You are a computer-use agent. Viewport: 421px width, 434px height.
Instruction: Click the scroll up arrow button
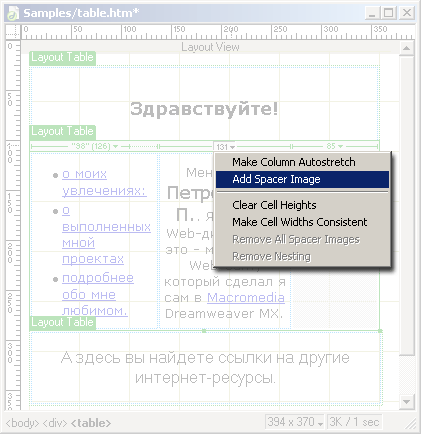pos(406,48)
